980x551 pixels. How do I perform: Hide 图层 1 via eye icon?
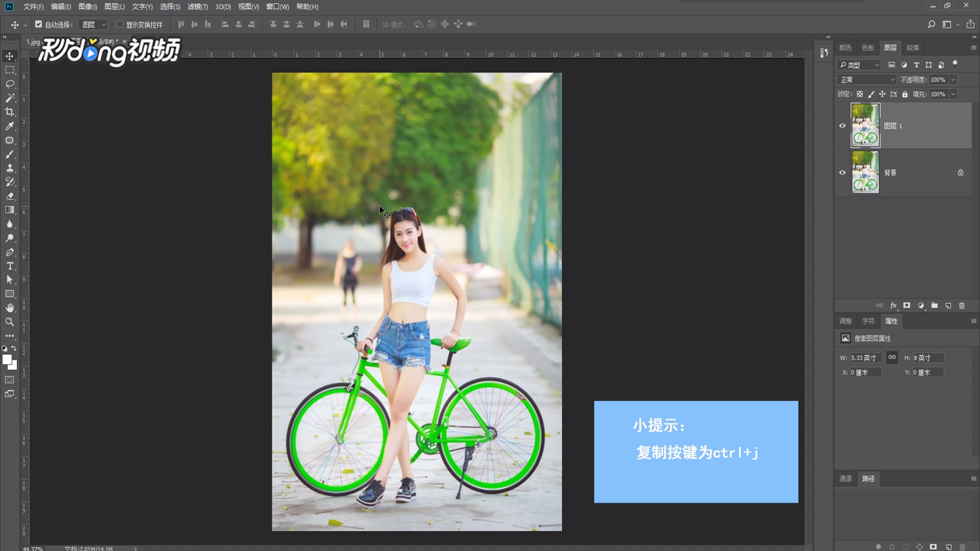(842, 126)
